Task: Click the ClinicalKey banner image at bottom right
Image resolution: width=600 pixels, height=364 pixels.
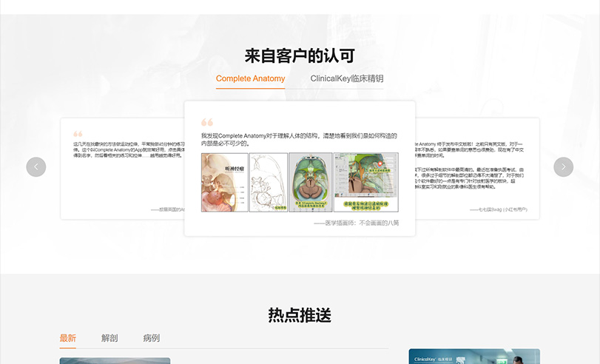Action: (474, 357)
